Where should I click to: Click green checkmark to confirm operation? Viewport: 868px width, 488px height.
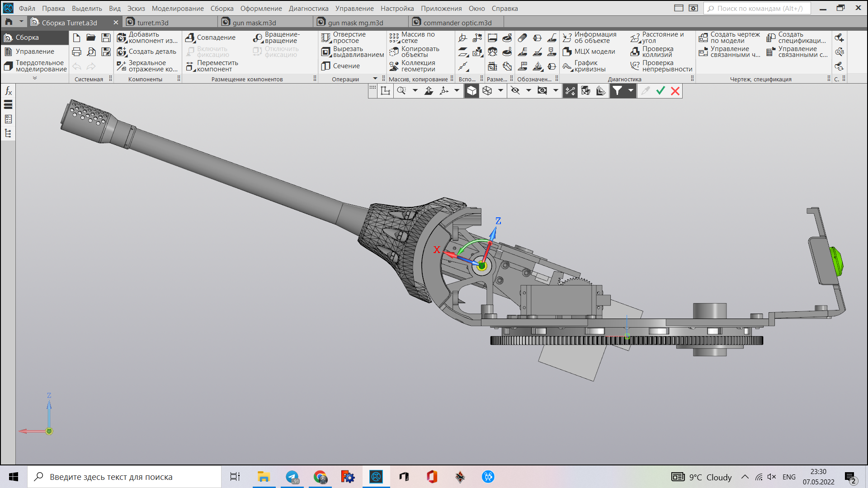[660, 91]
